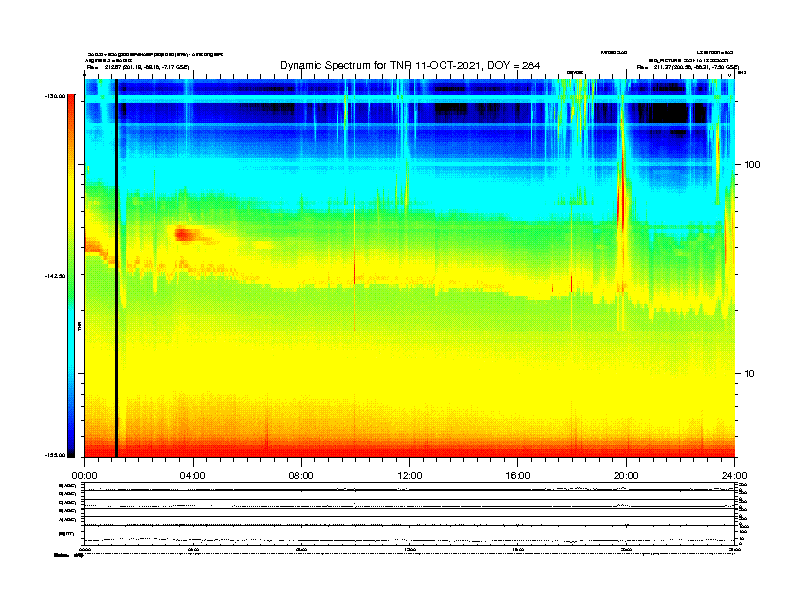Click the "20:00" time axis label
The width and height of the screenshot is (792, 612).
coord(626,476)
